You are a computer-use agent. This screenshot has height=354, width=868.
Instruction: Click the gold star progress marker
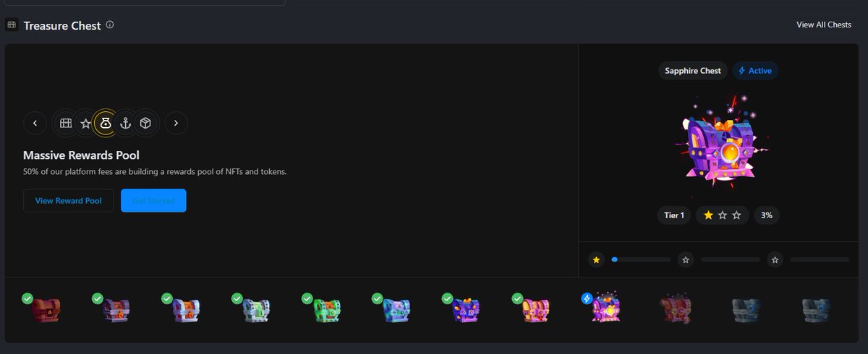click(x=596, y=259)
